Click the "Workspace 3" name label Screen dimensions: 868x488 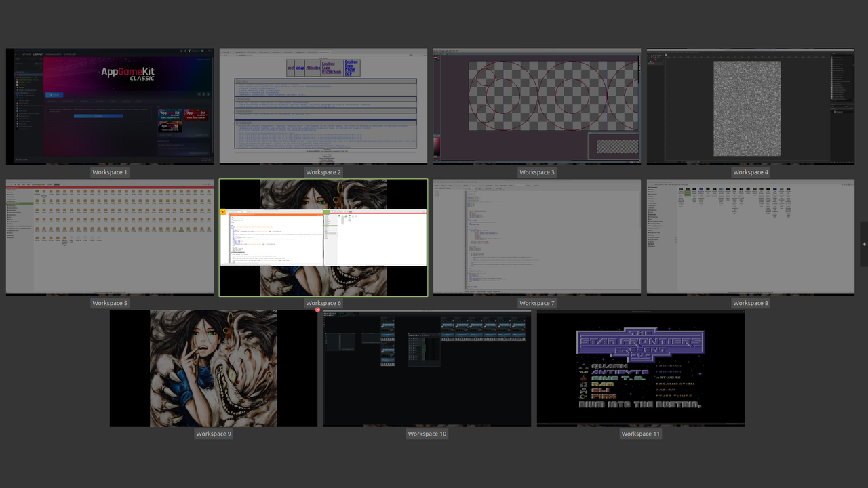537,172
